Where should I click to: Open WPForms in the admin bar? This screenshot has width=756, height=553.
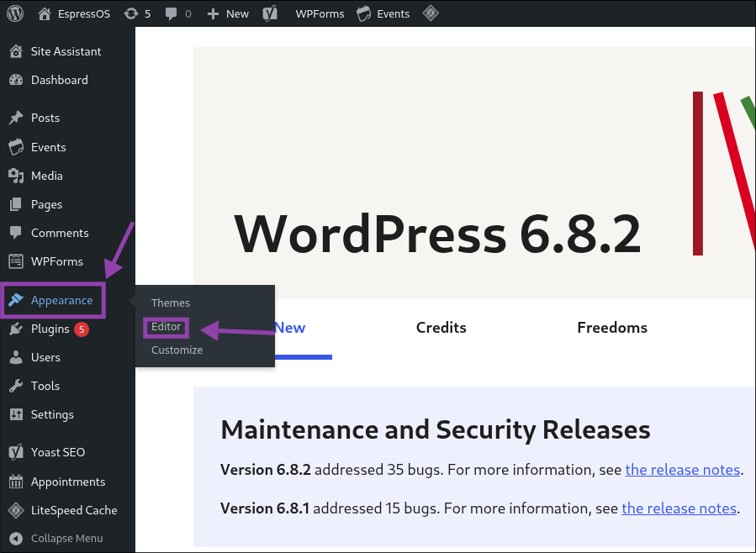click(x=320, y=14)
